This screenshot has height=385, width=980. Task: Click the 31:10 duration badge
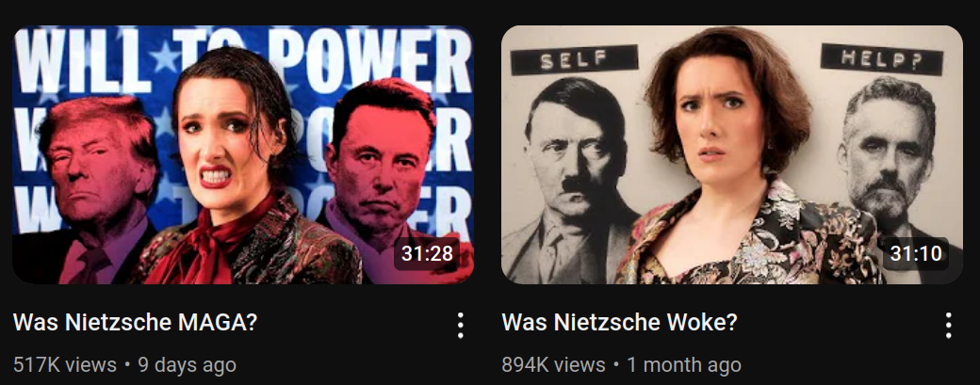[916, 253]
